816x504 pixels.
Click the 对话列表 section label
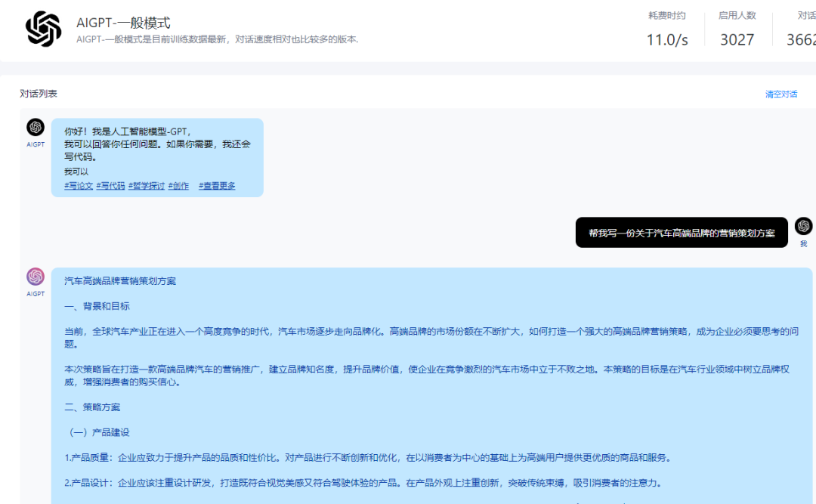point(39,94)
